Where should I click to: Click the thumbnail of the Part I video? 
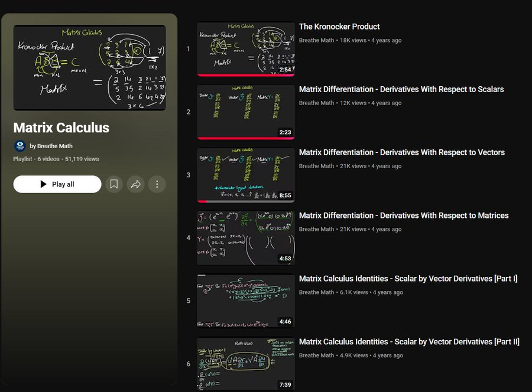point(245,301)
